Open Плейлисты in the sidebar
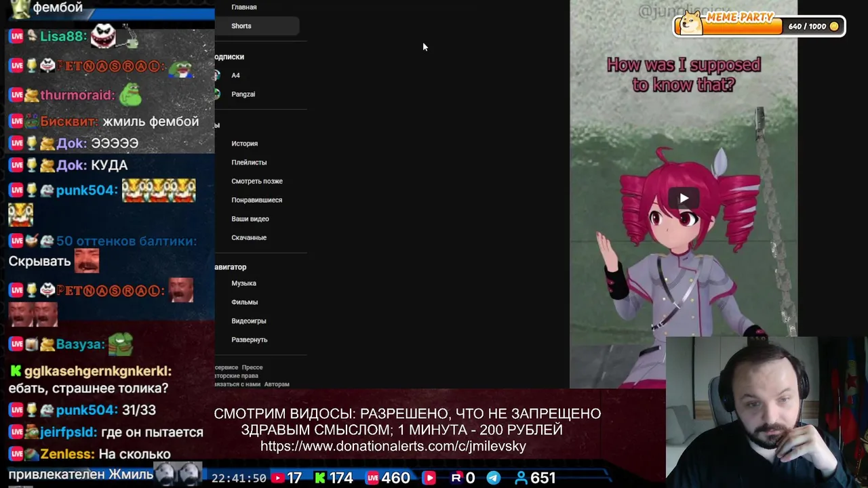Image resolution: width=868 pixels, height=488 pixels. click(249, 163)
